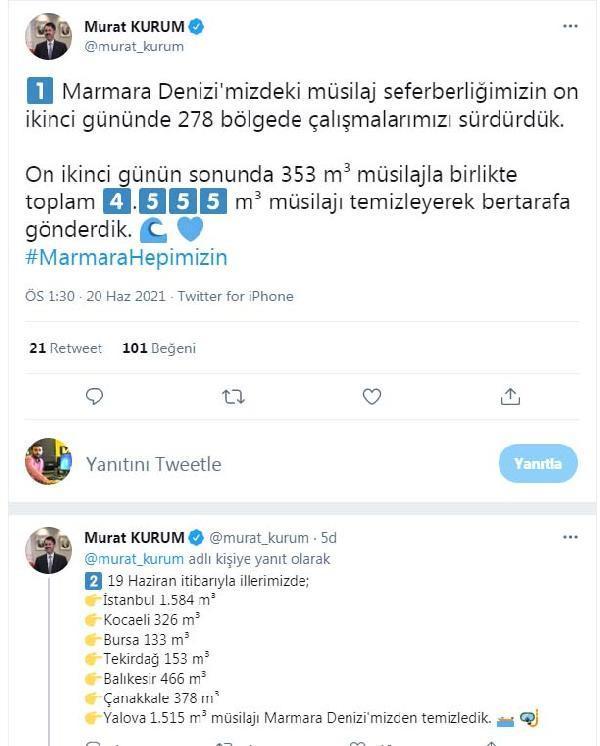Image resolution: width=600 pixels, height=746 pixels.
Task: Like the tweet with the heart icon
Action: [372, 397]
